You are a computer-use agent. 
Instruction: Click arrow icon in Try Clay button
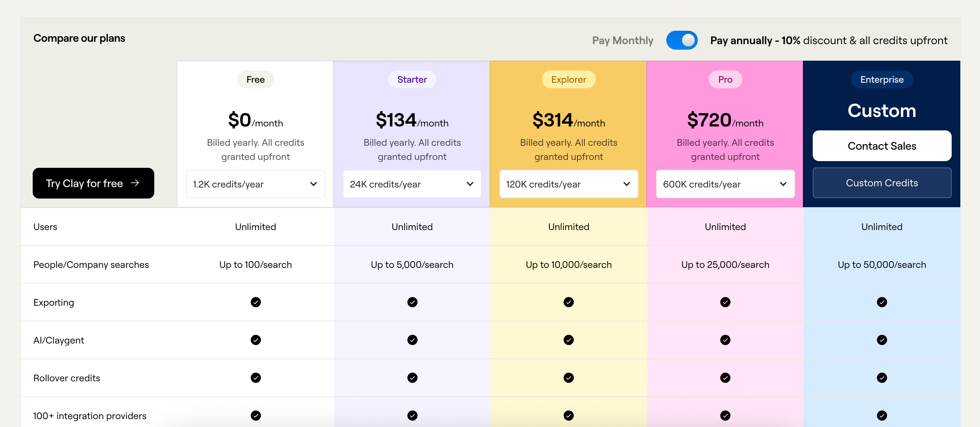[x=135, y=183]
